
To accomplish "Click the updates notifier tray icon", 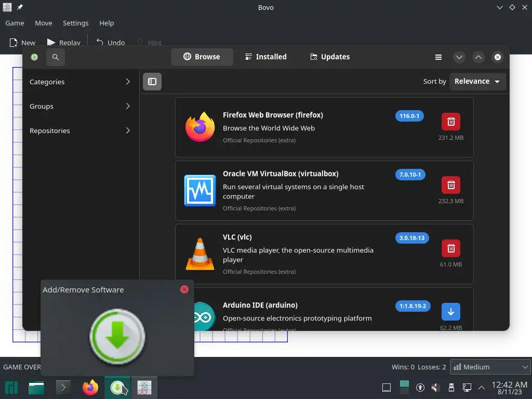I will (420, 388).
